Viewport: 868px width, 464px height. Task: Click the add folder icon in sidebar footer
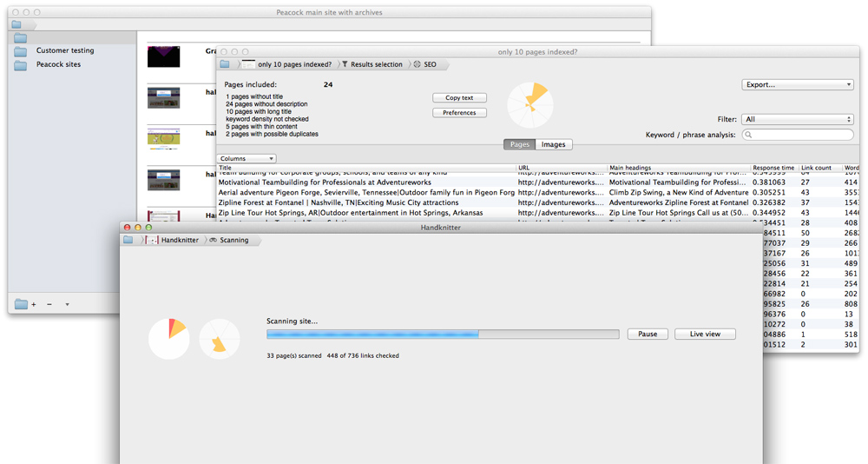[x=24, y=304]
